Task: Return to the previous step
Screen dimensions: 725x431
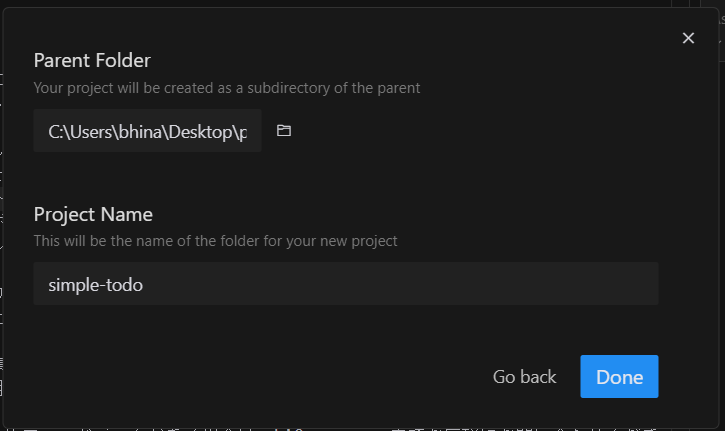Action: pos(524,377)
